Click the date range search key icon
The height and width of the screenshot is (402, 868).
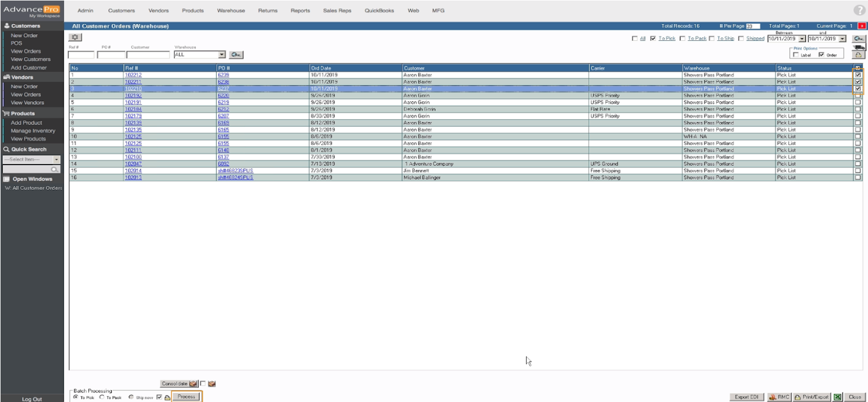tap(858, 39)
